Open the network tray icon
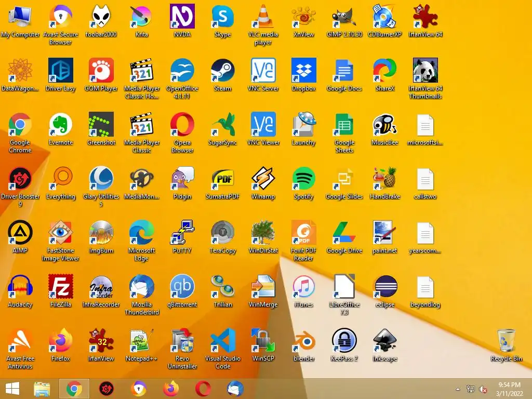 (x=470, y=389)
